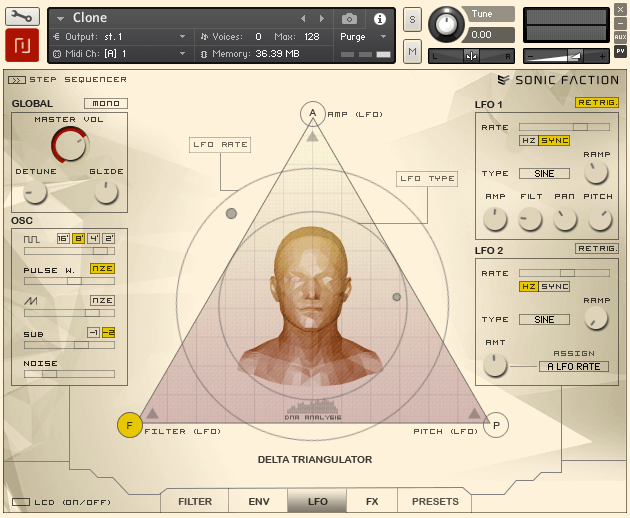Click the LFO RATE label box
This screenshot has height=518, width=630.
(220, 145)
